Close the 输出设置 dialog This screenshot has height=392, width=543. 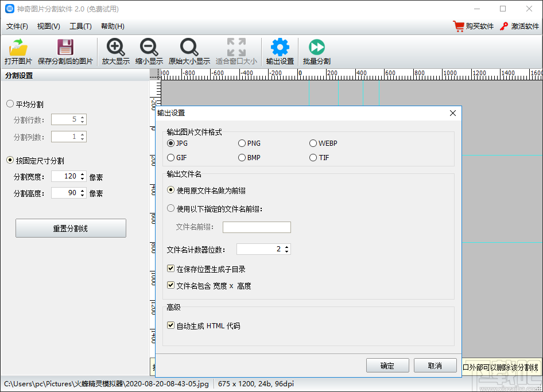point(453,113)
